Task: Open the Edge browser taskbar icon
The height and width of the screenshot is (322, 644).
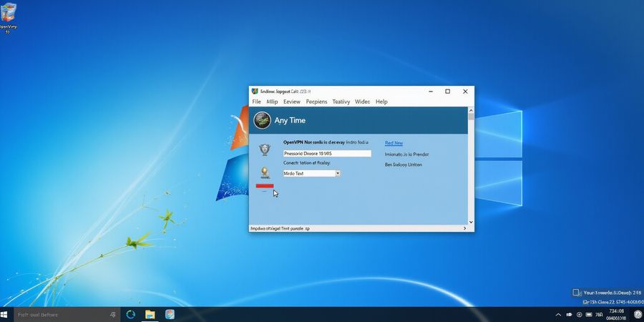Action: (x=131, y=315)
